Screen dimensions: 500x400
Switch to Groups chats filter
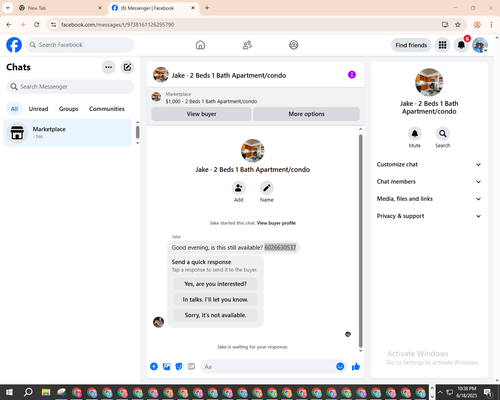[x=69, y=109]
